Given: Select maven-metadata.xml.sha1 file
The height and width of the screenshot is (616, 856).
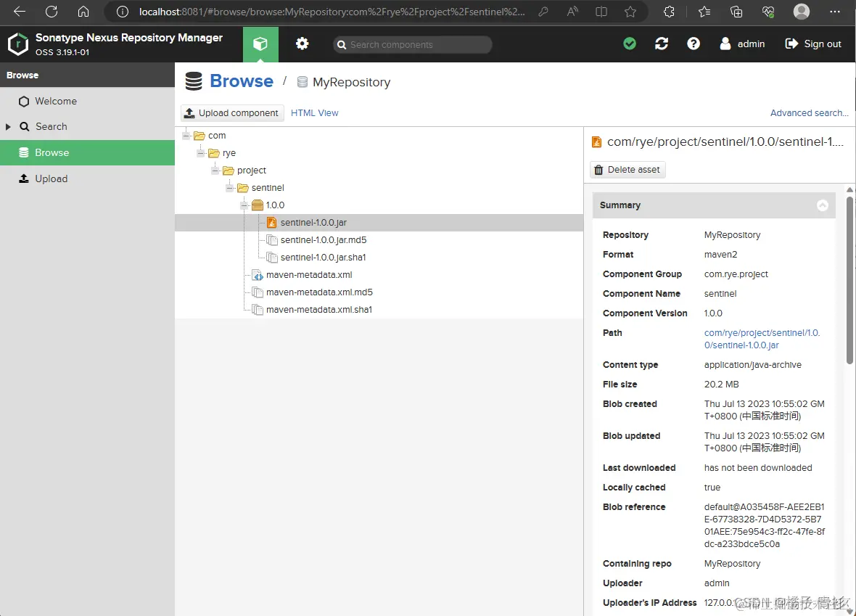Looking at the screenshot, I should coord(318,310).
